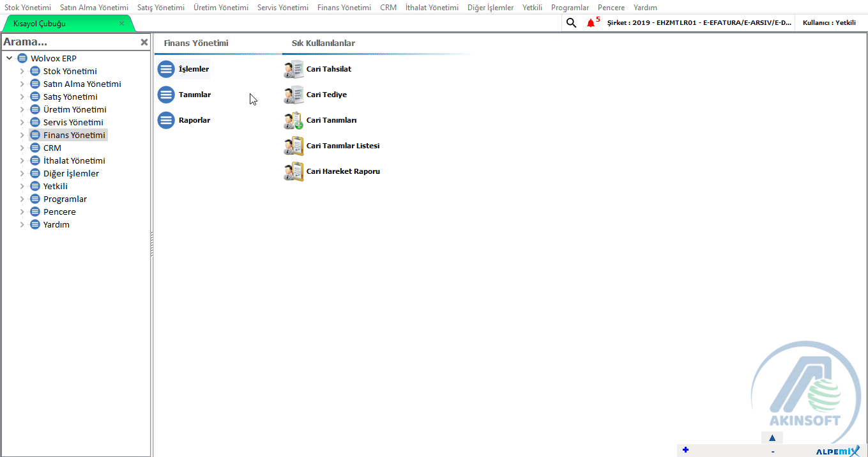Viewport: 868px width, 457px height.
Task: Expand the Diğer İşlemler tree node
Action: [22, 173]
